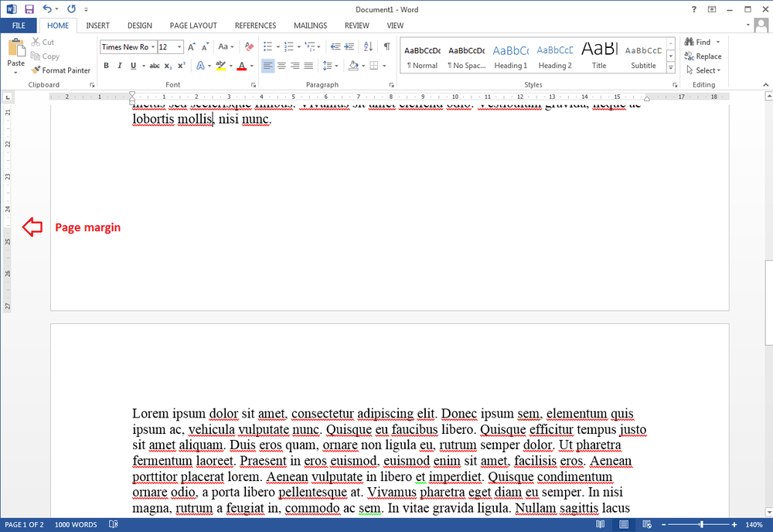Image resolution: width=773 pixels, height=532 pixels.
Task: Toggle Bold formatting
Action: pyautogui.click(x=106, y=66)
